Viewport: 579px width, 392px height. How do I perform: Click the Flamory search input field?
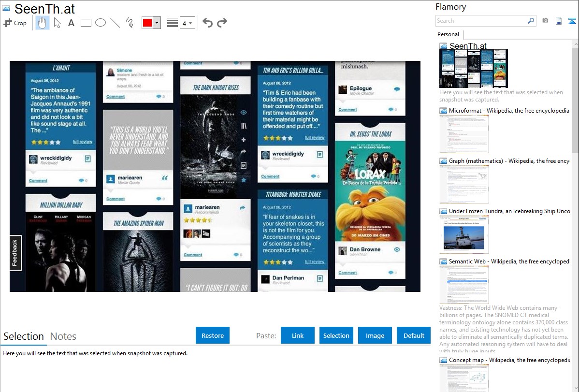pos(481,21)
